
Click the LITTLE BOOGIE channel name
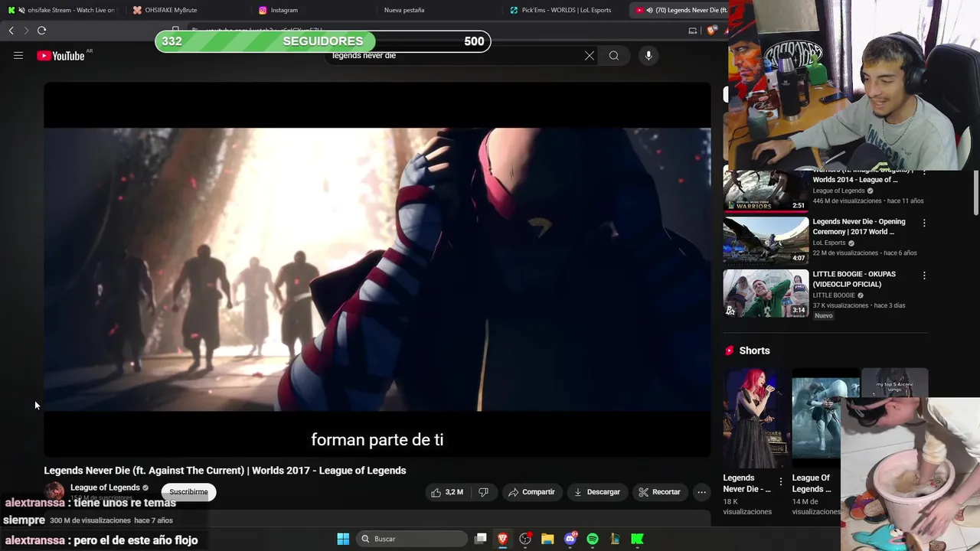(835, 295)
